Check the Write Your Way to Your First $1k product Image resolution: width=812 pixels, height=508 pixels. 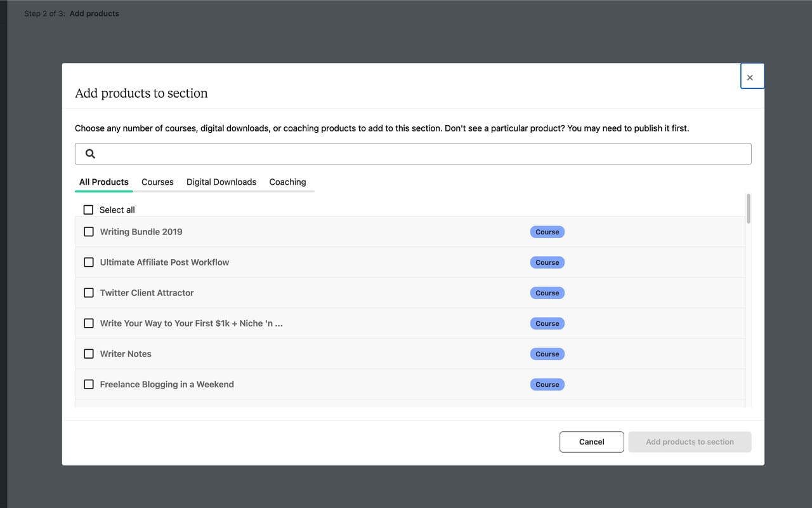(89, 323)
